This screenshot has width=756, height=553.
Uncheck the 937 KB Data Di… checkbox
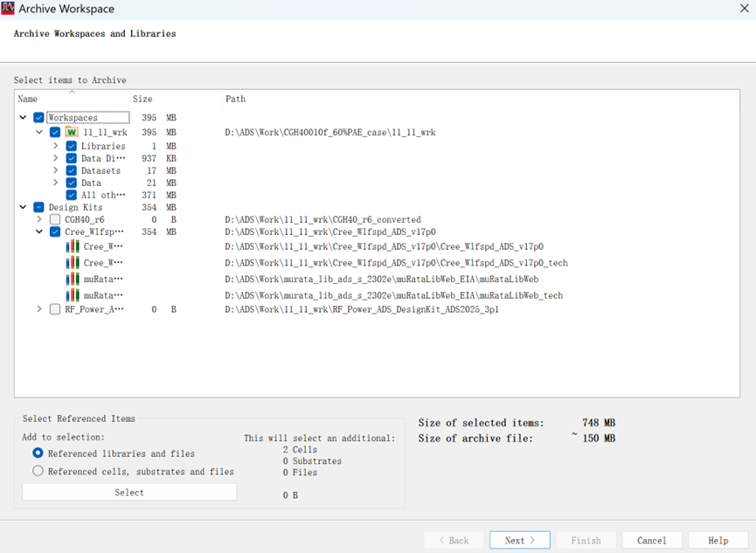click(72, 158)
